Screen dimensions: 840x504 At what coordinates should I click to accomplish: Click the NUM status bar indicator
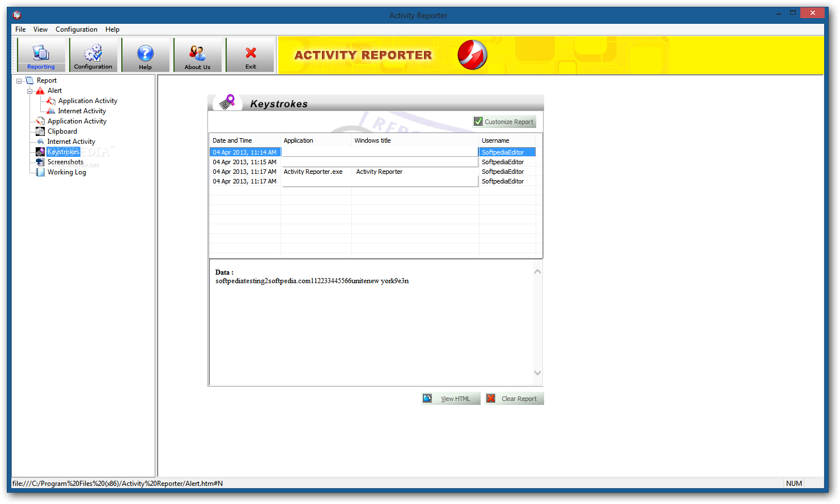[794, 484]
